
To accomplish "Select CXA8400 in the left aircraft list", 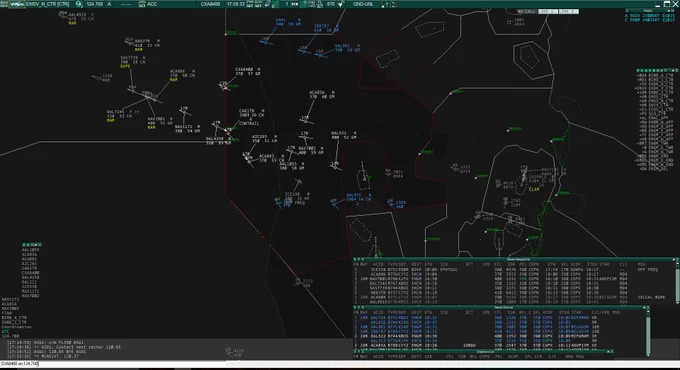I will [30, 273].
